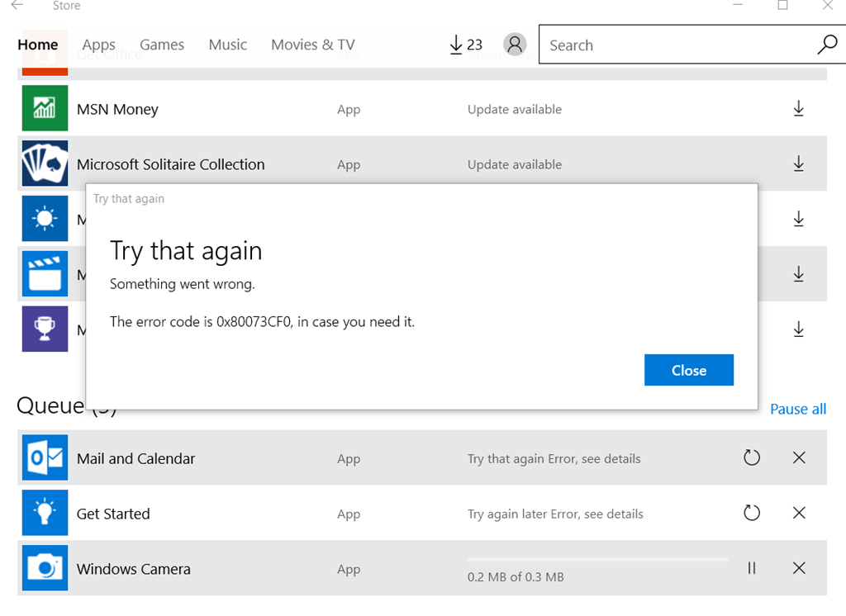
Task: Click the error code 0x80073CF0 message
Action: 262,322
